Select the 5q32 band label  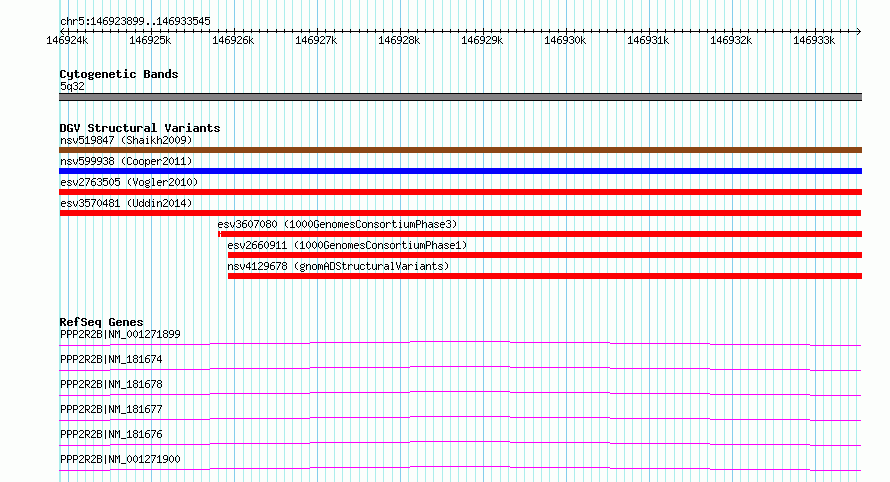72,86
